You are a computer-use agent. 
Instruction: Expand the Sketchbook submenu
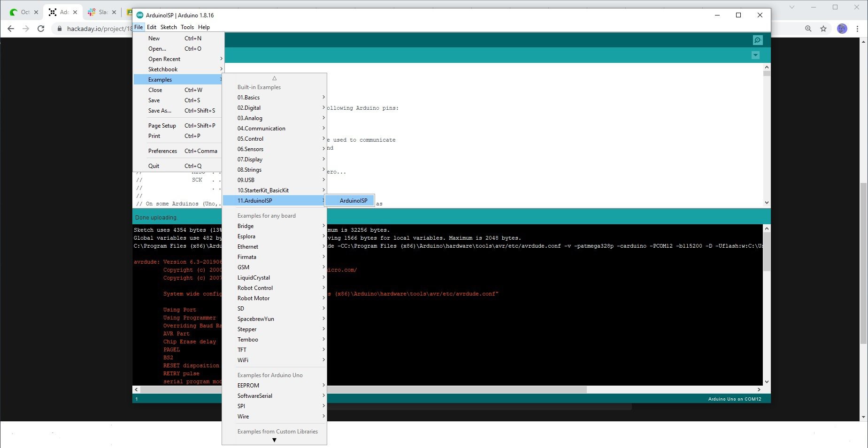point(179,69)
